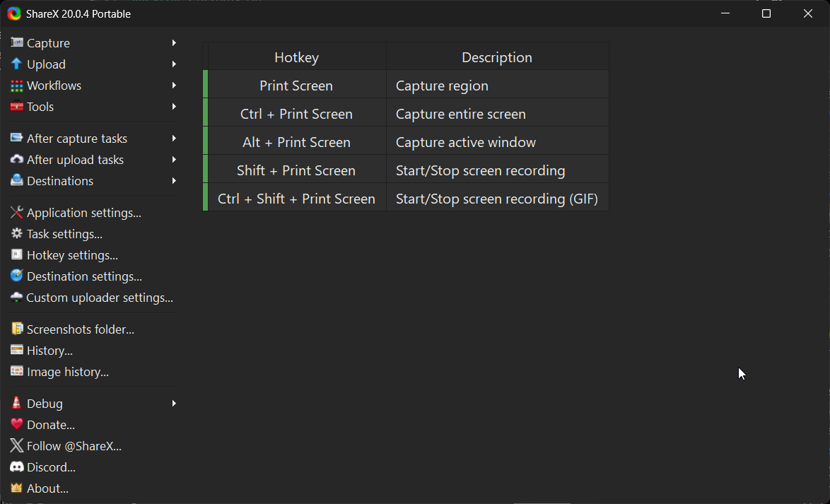This screenshot has width=830, height=504.
Task: Click the Workflows colored grid icon
Action: 17,86
